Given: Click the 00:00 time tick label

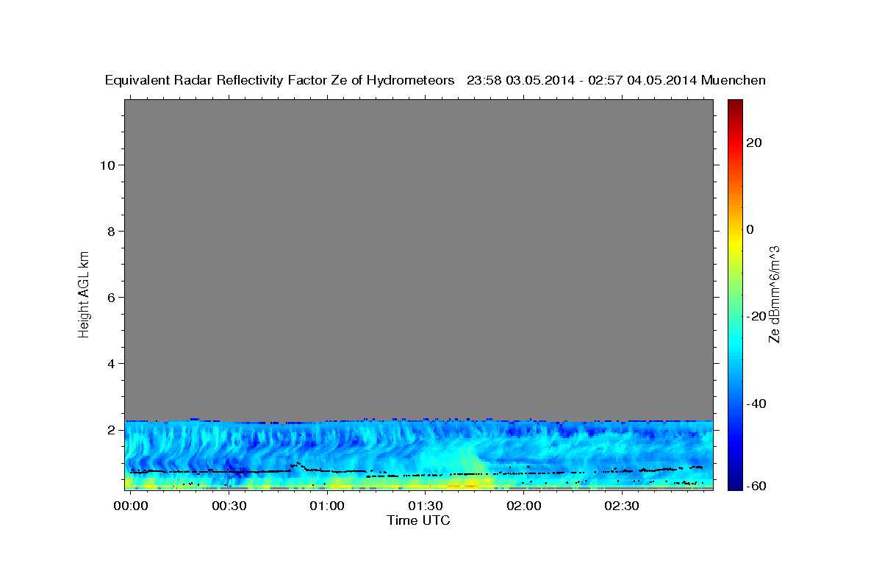Looking at the screenshot, I should 131,506.
